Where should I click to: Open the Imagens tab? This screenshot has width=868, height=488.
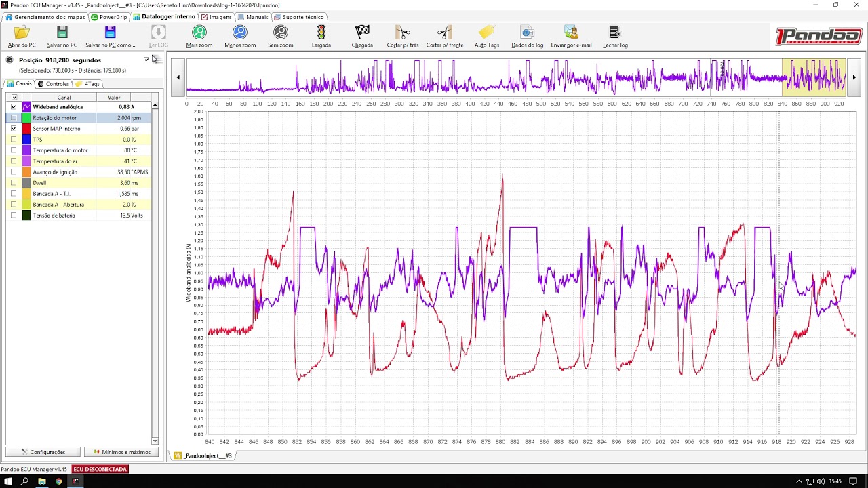click(x=217, y=17)
